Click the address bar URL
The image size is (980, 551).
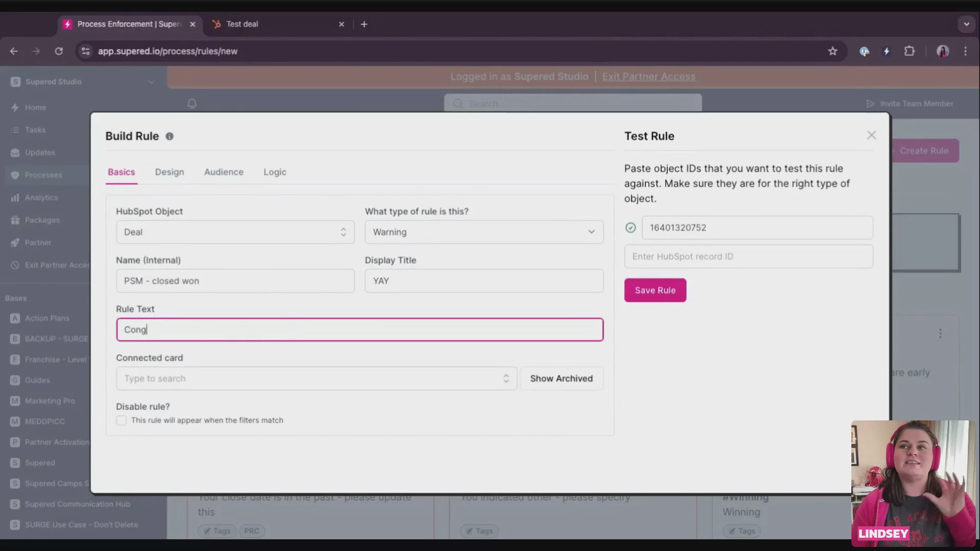[167, 51]
